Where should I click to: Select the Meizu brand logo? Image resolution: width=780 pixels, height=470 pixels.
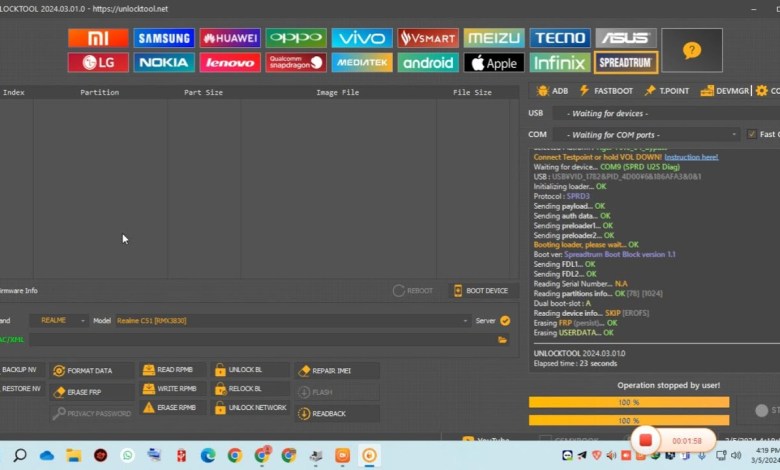click(494, 38)
